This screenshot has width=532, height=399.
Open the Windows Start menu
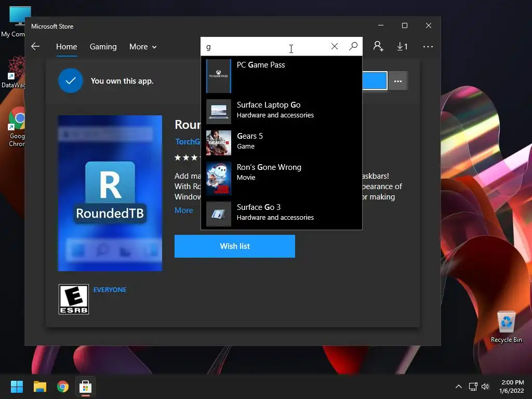17,387
